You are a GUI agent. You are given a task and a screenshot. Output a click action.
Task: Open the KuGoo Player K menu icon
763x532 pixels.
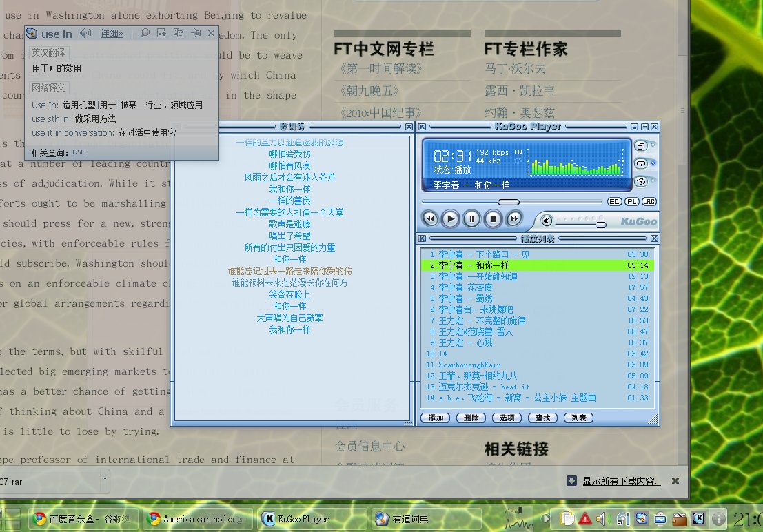pyautogui.click(x=422, y=127)
